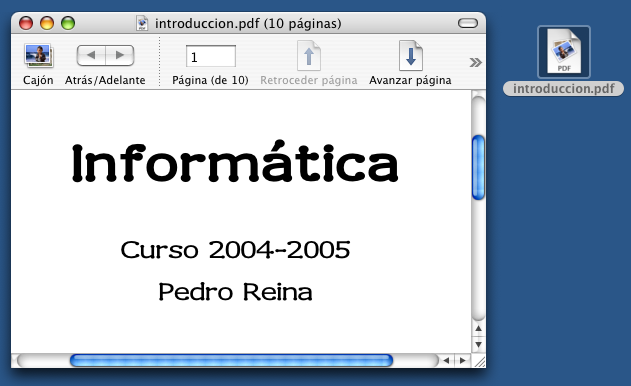Screen dimensions: 631x386
Task: Click the page number input field
Action: [211, 56]
